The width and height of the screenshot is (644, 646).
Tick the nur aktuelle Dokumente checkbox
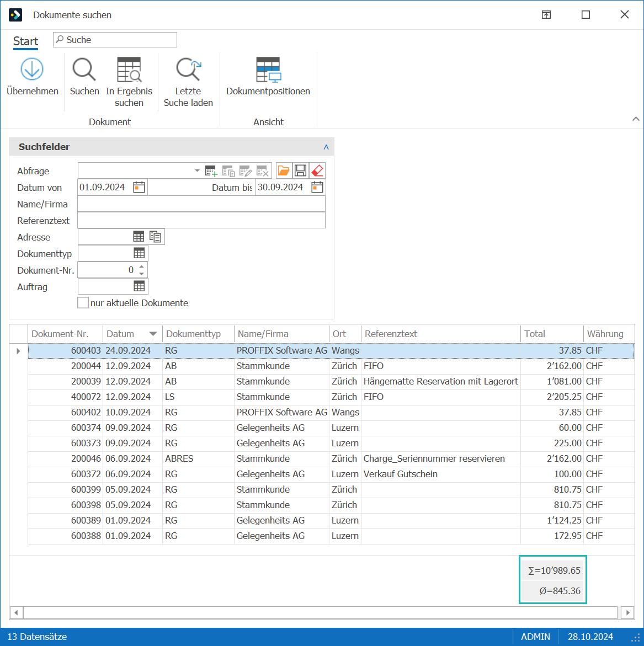pos(83,303)
